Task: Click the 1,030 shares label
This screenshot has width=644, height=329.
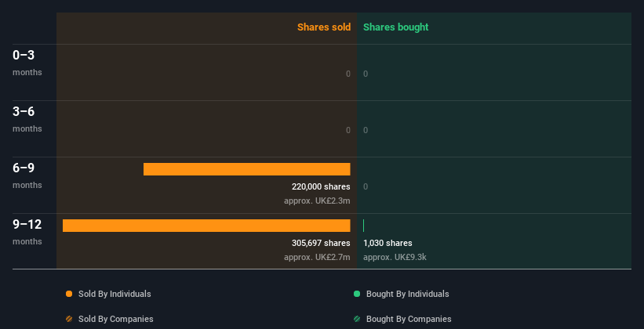Action: click(x=387, y=243)
